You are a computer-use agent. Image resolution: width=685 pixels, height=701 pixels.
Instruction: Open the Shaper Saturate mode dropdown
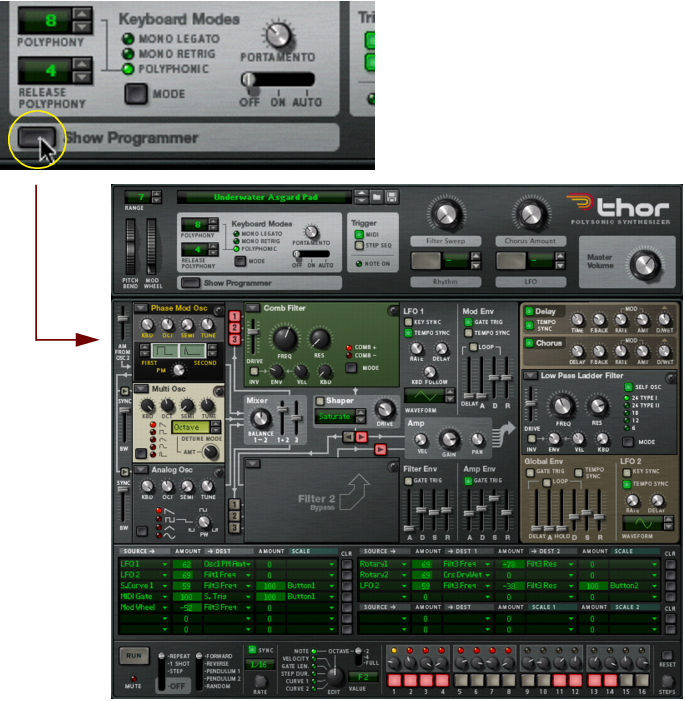point(363,417)
